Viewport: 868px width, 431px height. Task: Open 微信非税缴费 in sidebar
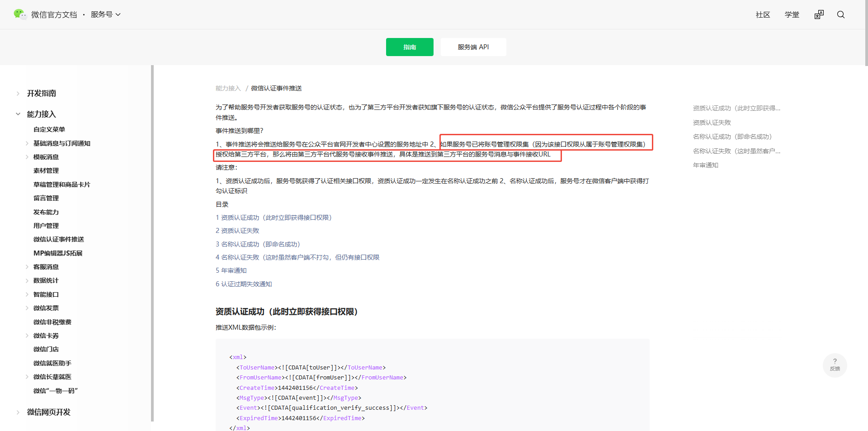(x=52, y=322)
